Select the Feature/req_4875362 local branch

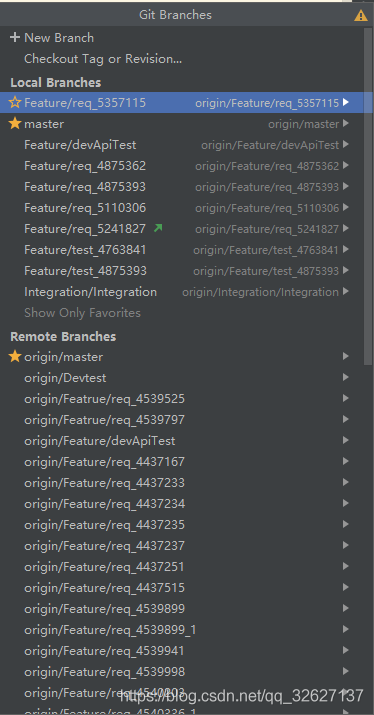click(x=182, y=166)
